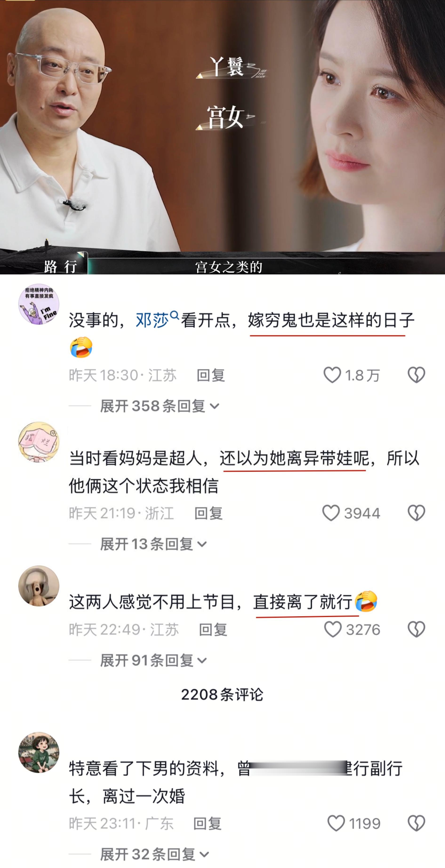This screenshot has width=445, height=868.
Task: Tap broken-heart icon on 浙江 comment
Action: 416,513
